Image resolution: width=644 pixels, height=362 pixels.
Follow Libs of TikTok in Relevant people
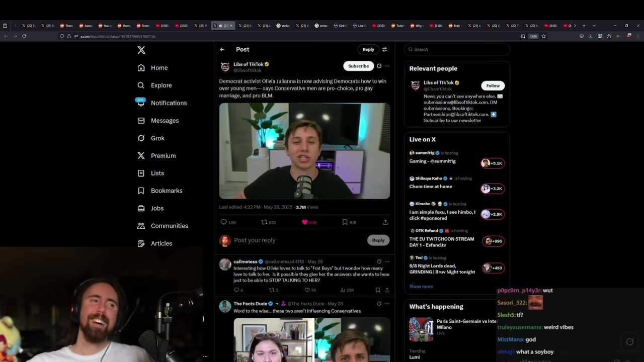pyautogui.click(x=493, y=85)
